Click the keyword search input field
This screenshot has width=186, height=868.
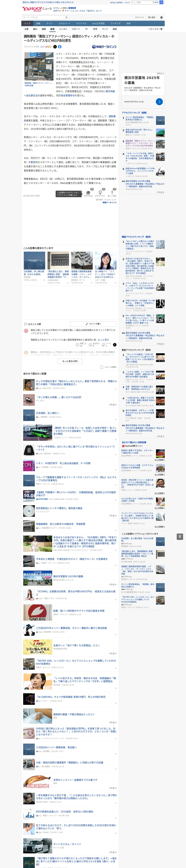coord(44,18)
